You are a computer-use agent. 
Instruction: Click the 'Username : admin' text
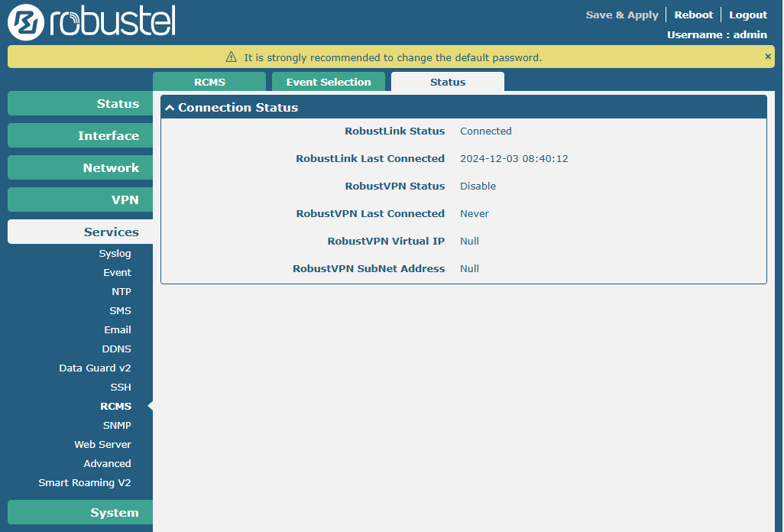tap(717, 34)
